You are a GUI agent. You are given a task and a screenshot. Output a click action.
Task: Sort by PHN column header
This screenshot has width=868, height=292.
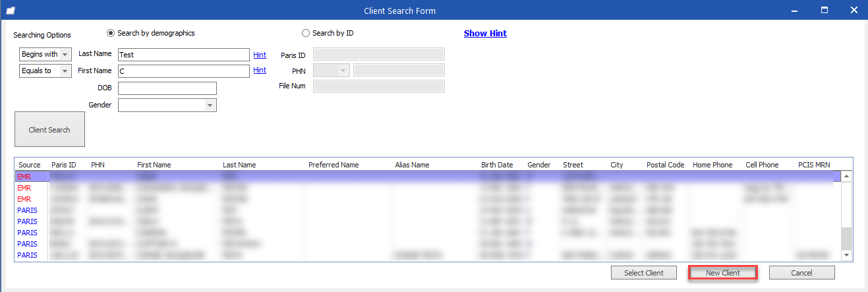point(98,165)
